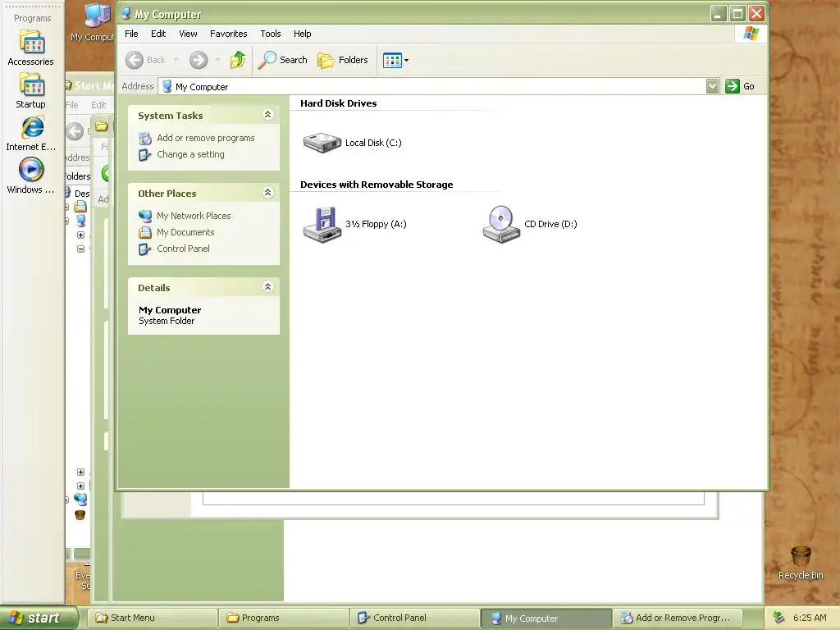840x630 pixels.
Task: Select the My Computer desktop icon
Action: pos(98,15)
